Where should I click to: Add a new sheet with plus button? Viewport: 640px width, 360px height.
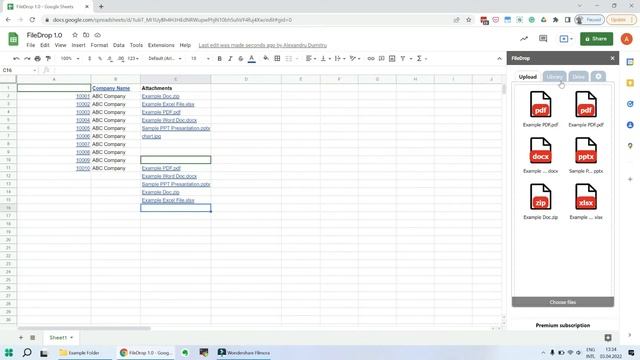click(21, 338)
